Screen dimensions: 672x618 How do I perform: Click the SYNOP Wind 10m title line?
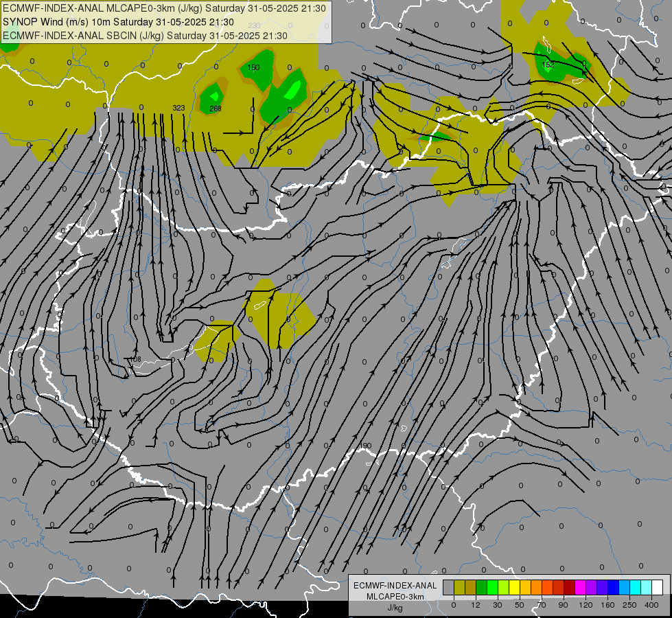[x=118, y=22]
